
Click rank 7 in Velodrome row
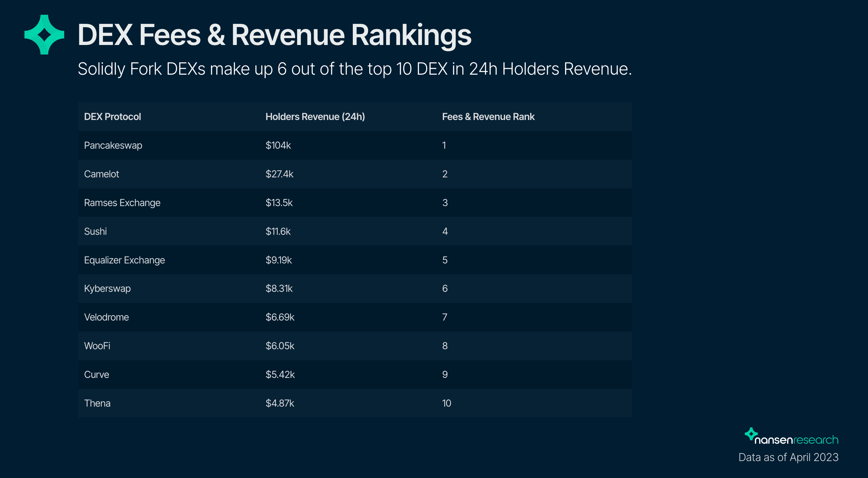point(445,317)
